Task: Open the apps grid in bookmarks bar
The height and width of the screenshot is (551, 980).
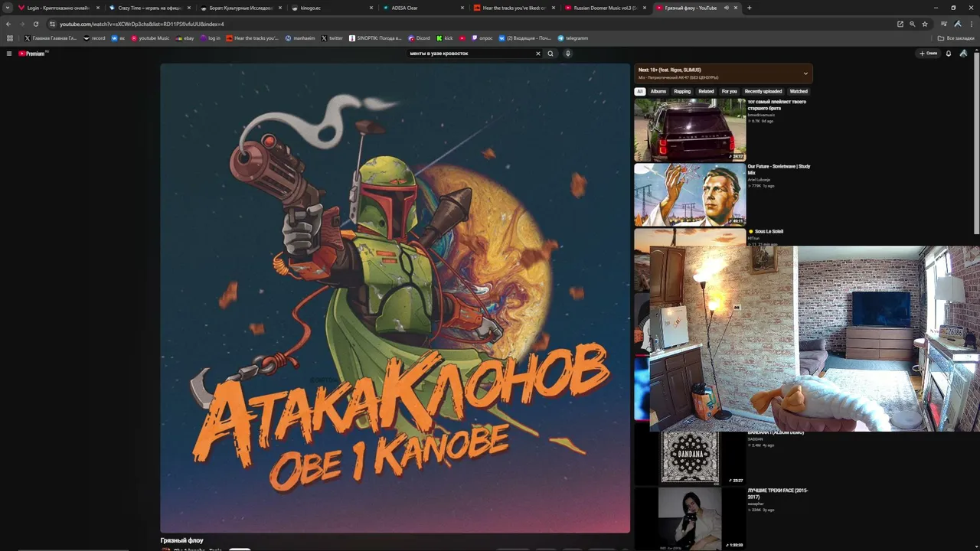Action: point(10,38)
